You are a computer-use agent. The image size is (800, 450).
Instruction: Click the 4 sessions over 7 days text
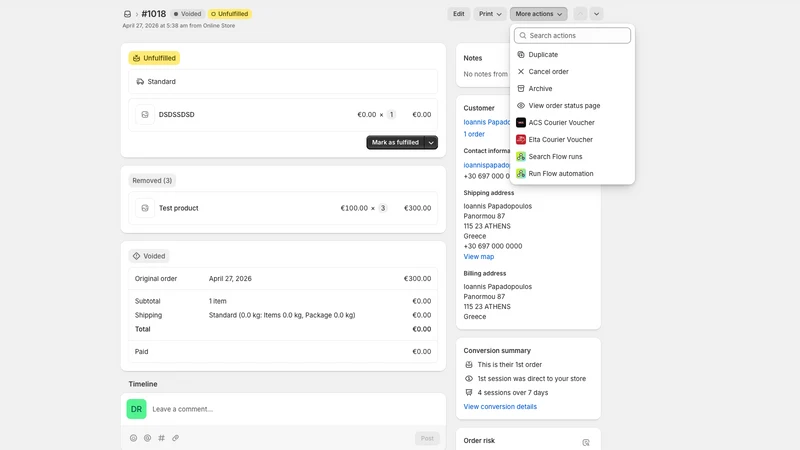coord(513,393)
